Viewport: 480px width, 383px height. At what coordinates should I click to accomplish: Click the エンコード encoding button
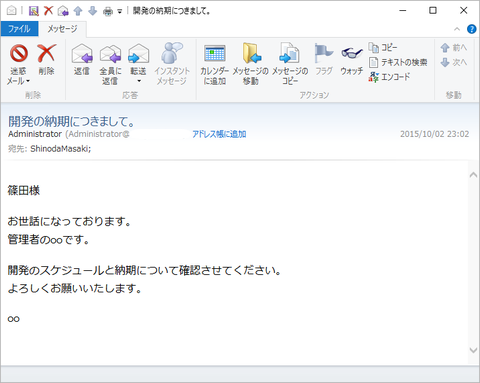(389, 77)
